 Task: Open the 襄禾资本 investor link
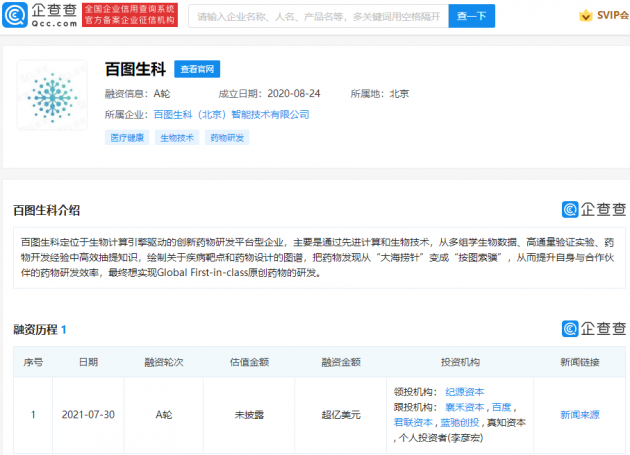pyautogui.click(x=464, y=407)
